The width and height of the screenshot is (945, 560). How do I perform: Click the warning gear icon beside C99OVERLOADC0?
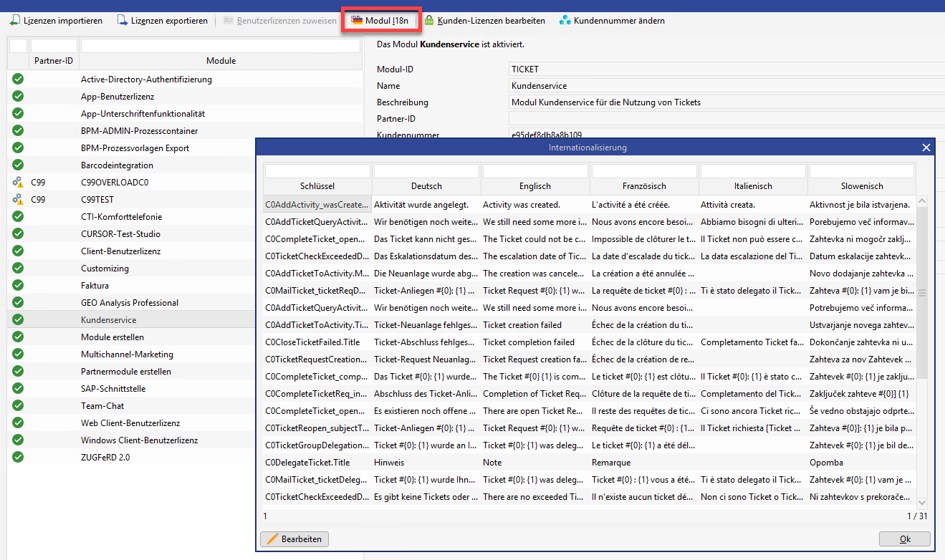click(x=18, y=183)
